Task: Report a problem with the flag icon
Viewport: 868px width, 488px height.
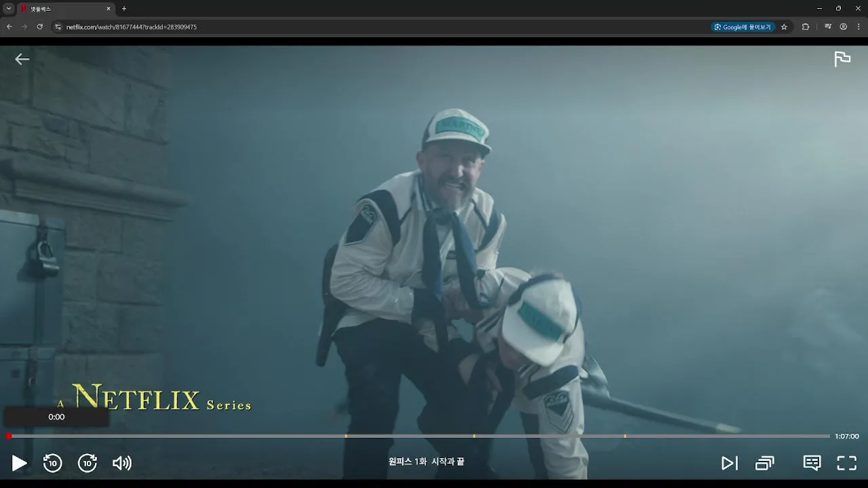Action: pyautogui.click(x=842, y=59)
